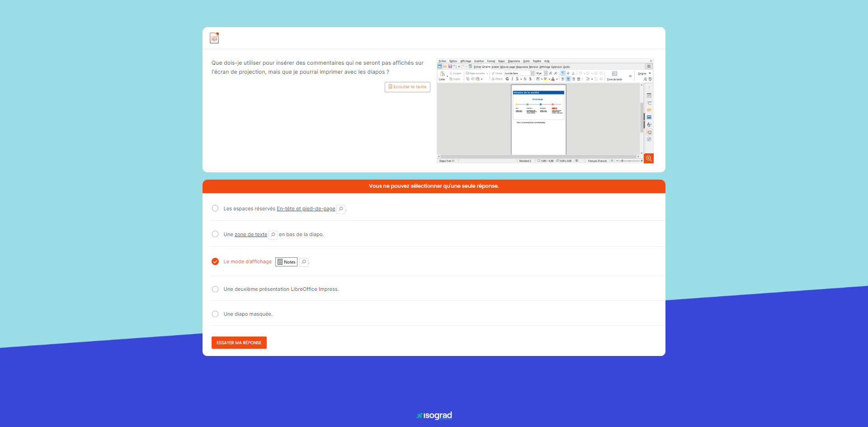Select the En-tête et pied-de-page answer option
The width and height of the screenshot is (868, 427).
click(215, 209)
